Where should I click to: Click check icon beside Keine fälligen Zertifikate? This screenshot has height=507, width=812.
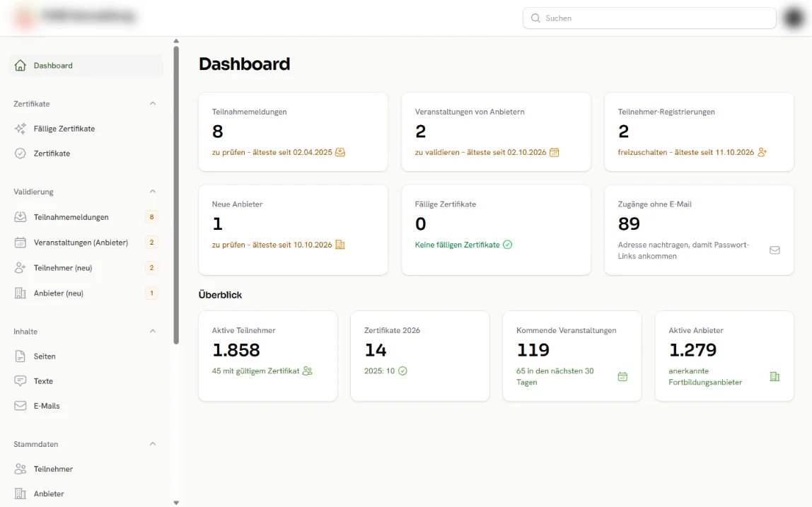coord(508,245)
